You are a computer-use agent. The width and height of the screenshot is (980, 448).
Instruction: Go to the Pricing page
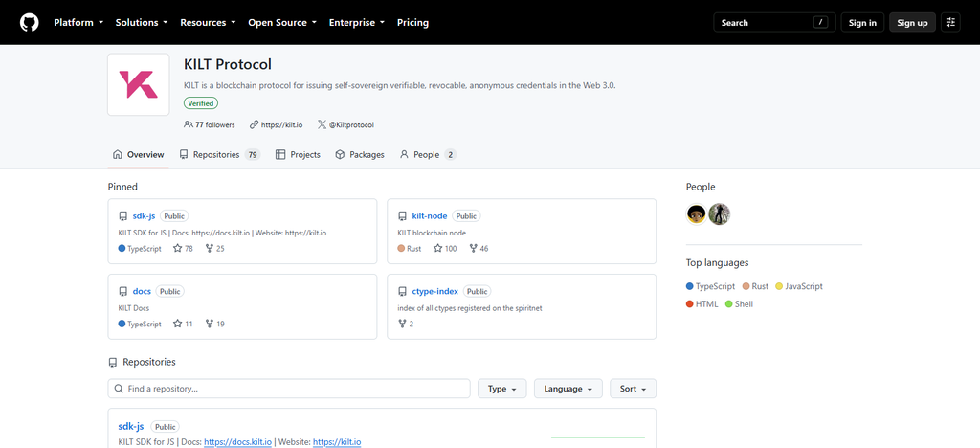point(413,22)
